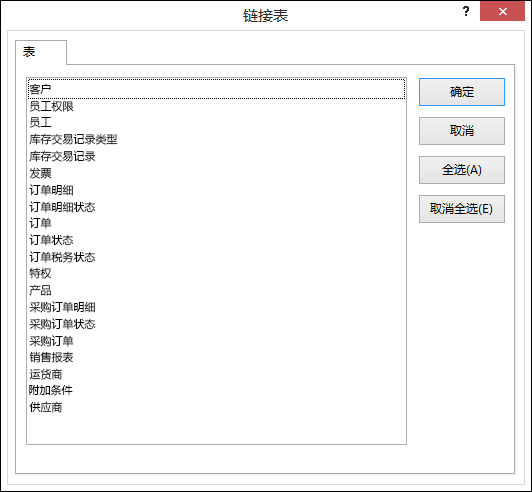The image size is (532, 492).
Task: Select 运货商 in the table list
Action: tap(216, 374)
